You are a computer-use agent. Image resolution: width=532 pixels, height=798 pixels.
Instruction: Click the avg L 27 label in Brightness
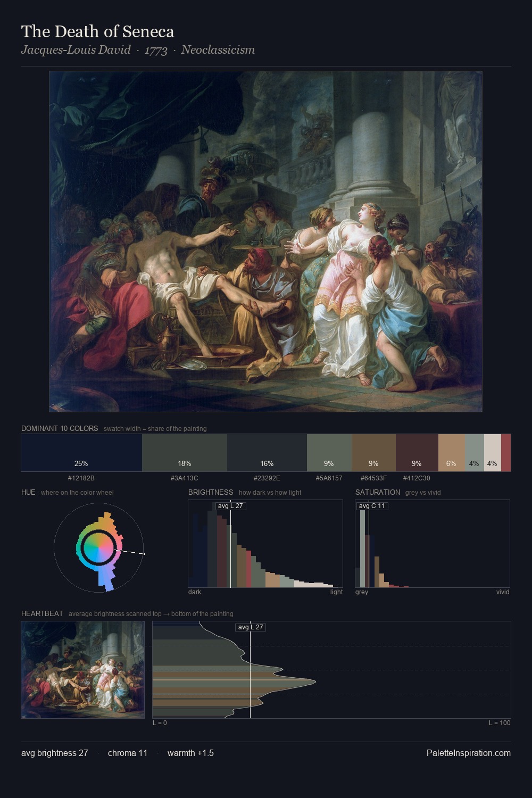click(x=230, y=506)
